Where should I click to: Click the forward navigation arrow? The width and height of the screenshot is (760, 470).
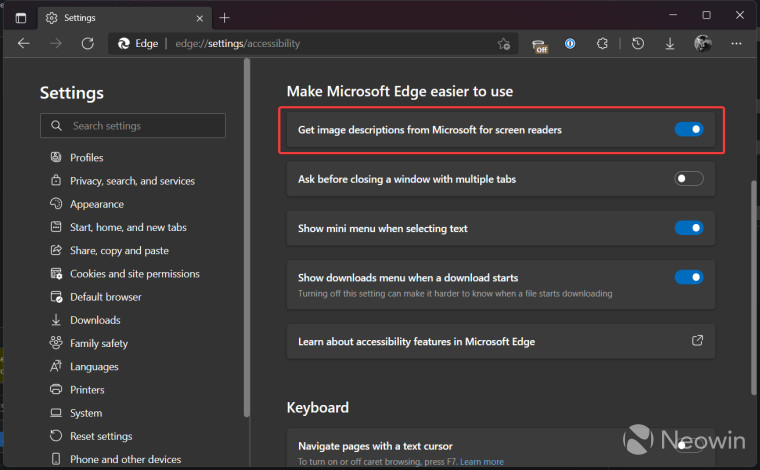pos(56,44)
